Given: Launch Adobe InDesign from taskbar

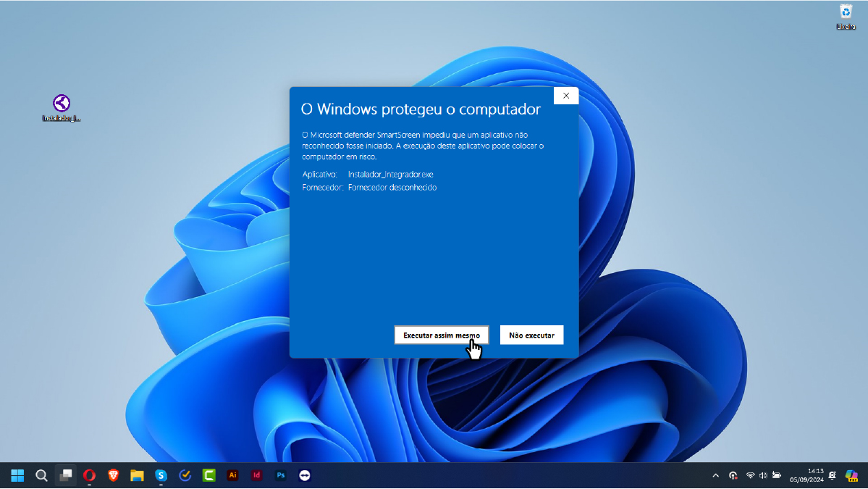Looking at the screenshot, I should 257,475.
